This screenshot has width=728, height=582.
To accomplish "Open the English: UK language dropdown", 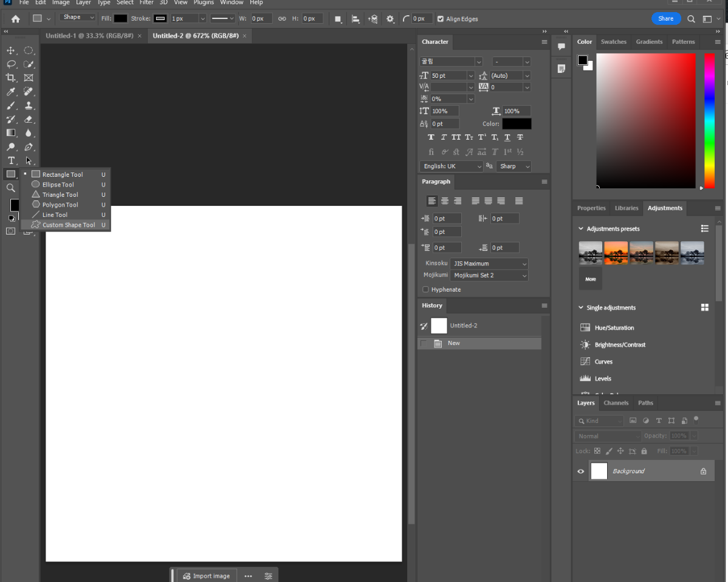I will pyautogui.click(x=452, y=166).
